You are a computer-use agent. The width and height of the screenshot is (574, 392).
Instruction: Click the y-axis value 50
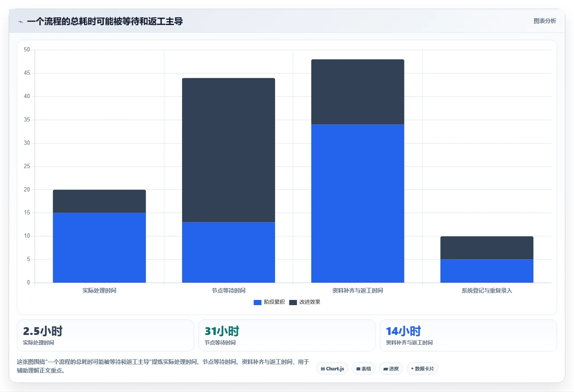27,50
